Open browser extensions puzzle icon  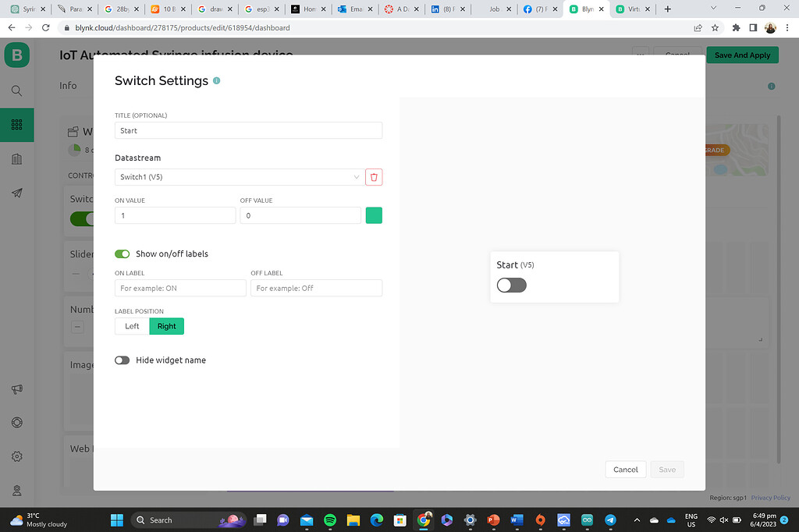(736, 28)
